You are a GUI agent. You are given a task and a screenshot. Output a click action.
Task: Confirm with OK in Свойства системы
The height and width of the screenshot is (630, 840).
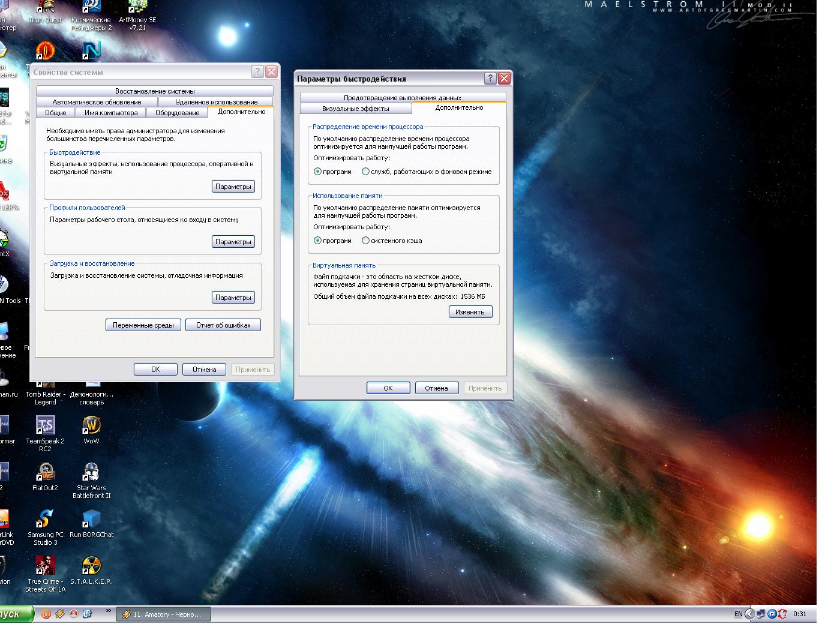[x=155, y=370]
